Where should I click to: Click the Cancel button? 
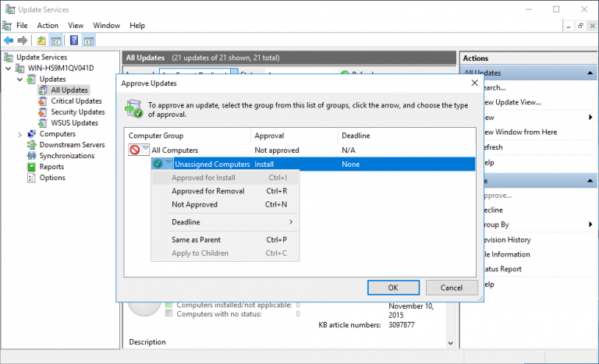(x=452, y=287)
